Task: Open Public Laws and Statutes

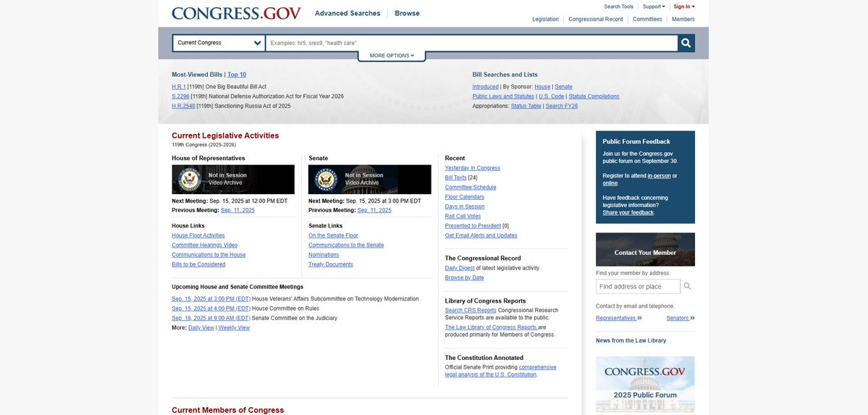Action: [503, 96]
